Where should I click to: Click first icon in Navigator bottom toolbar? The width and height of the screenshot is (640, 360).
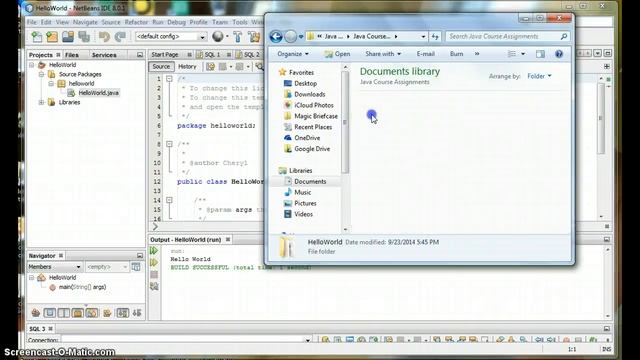pyautogui.click(x=36, y=313)
